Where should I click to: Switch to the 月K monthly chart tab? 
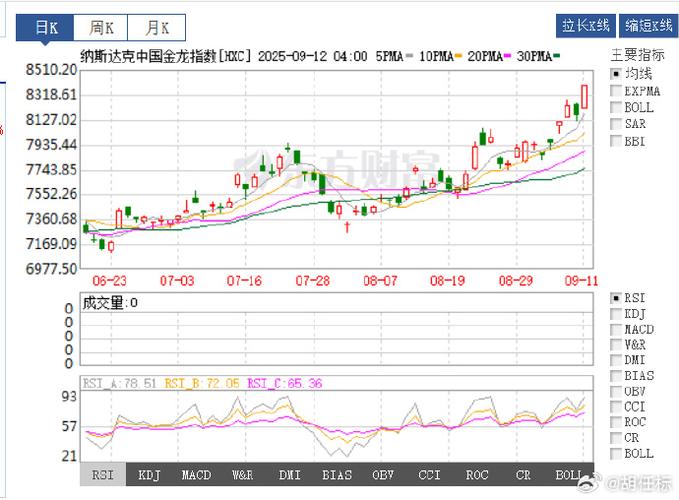click(157, 27)
